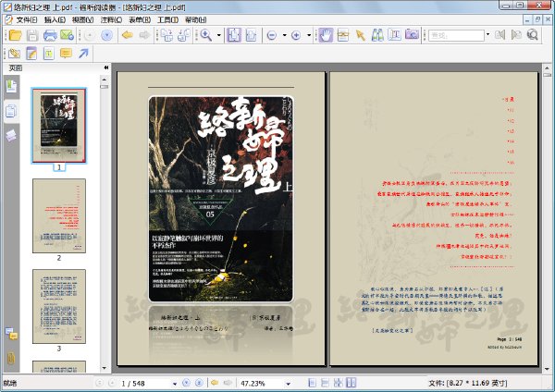Viewport: 555px width, 392px height.
Task: Click the first rotate-pages icon left of Zoom tool
Action: [x=166, y=35]
